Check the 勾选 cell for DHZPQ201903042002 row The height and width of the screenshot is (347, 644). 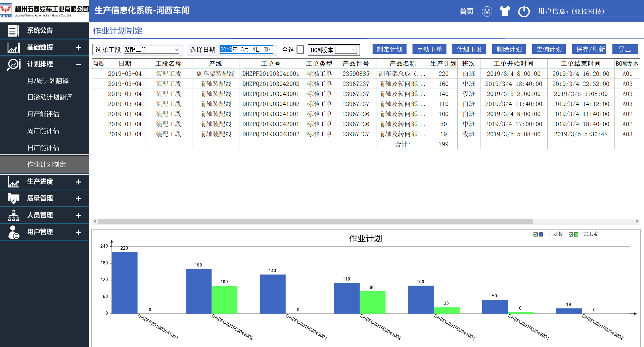click(x=98, y=84)
